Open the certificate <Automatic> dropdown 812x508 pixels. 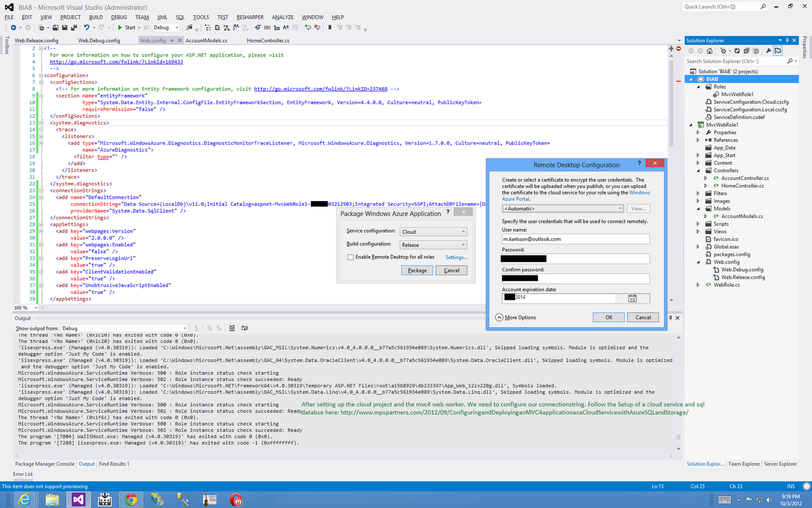point(563,209)
